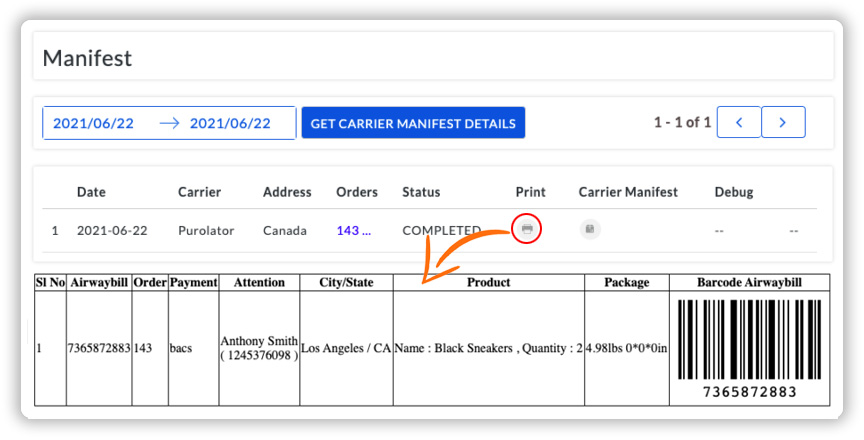
Task: Click the Attention header in printout
Action: click(x=260, y=283)
